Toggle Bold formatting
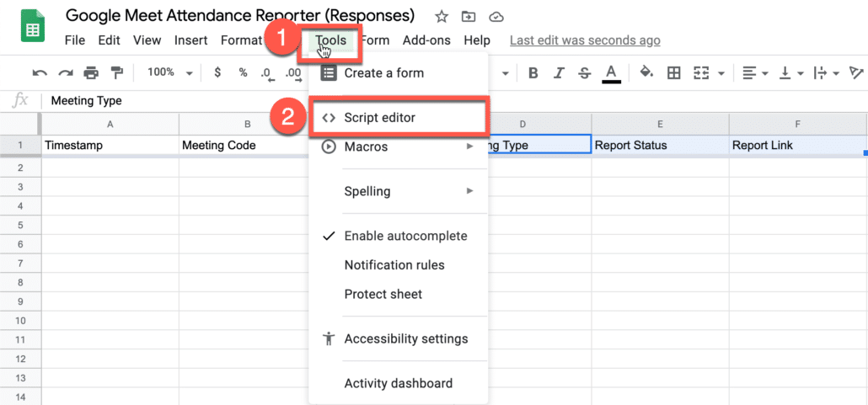 (533, 73)
